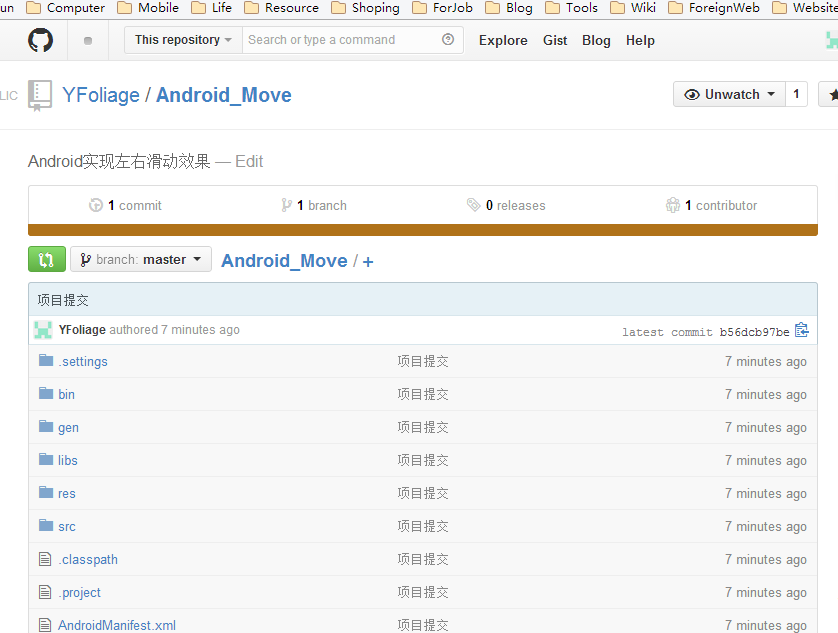838x633 pixels.
Task: Click the GitHub Octocat logo
Action: [x=40, y=40]
